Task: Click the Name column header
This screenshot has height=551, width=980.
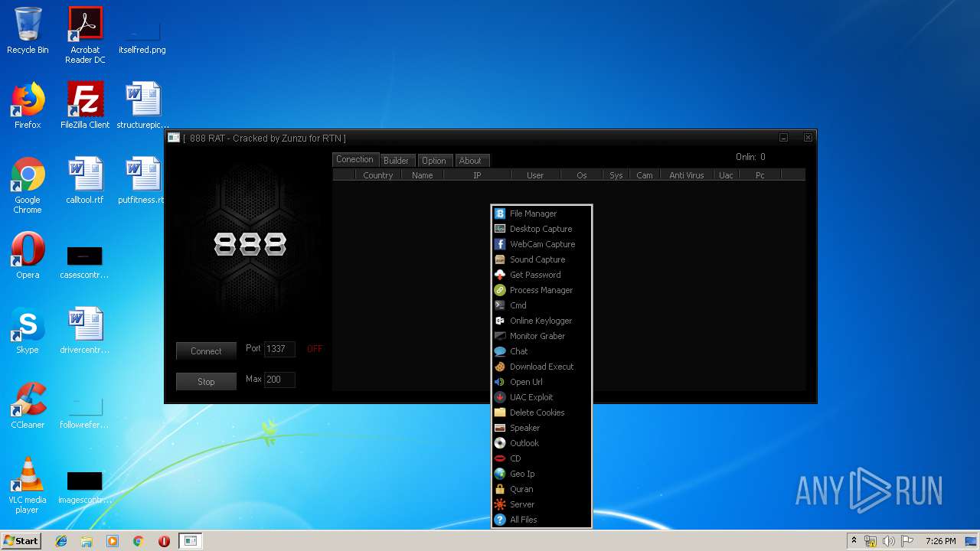Action: [x=423, y=175]
